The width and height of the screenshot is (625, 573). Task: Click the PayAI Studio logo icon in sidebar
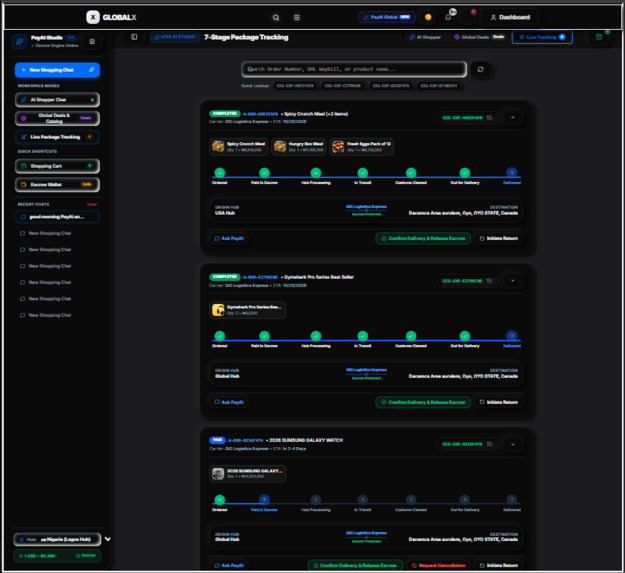(x=20, y=41)
